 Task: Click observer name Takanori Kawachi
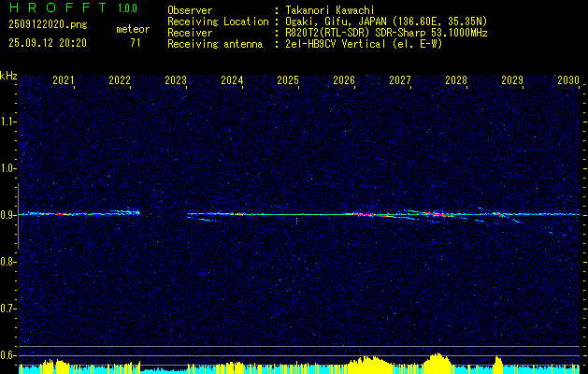coord(330,10)
